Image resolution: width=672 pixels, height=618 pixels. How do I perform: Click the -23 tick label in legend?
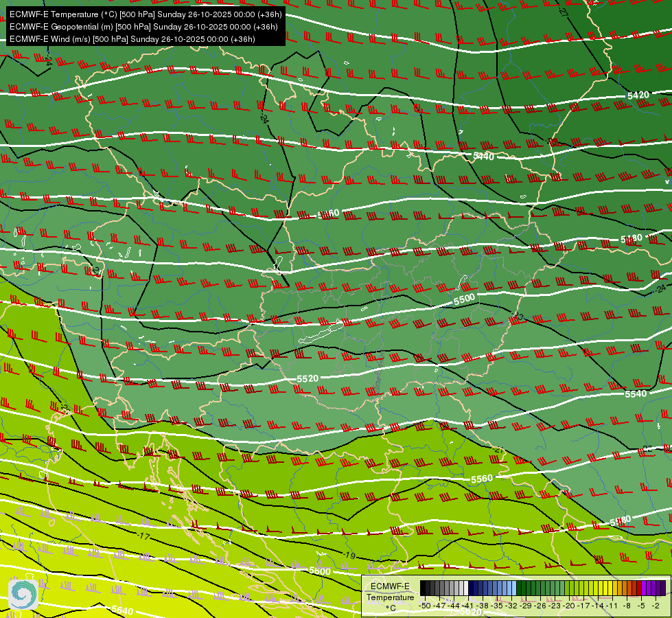pos(555,606)
